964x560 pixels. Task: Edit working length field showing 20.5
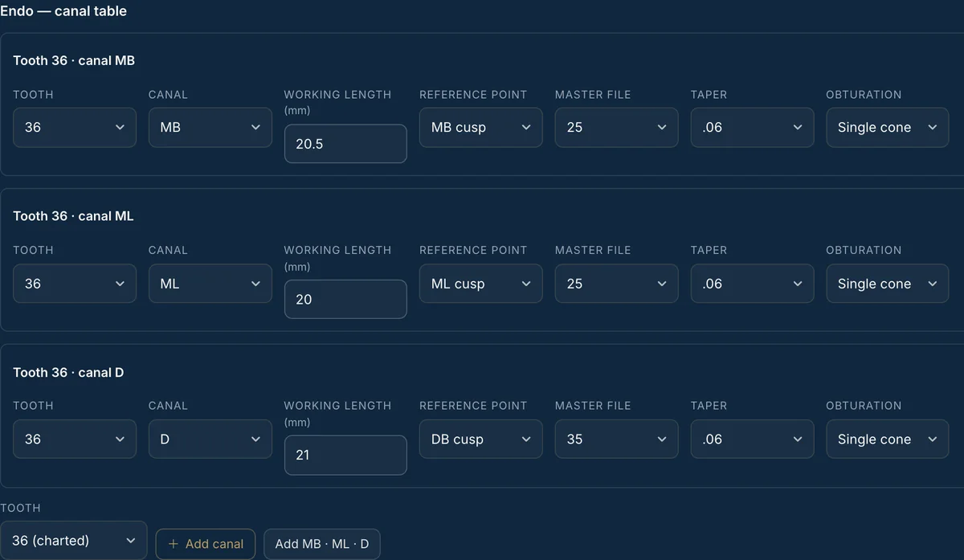click(345, 144)
